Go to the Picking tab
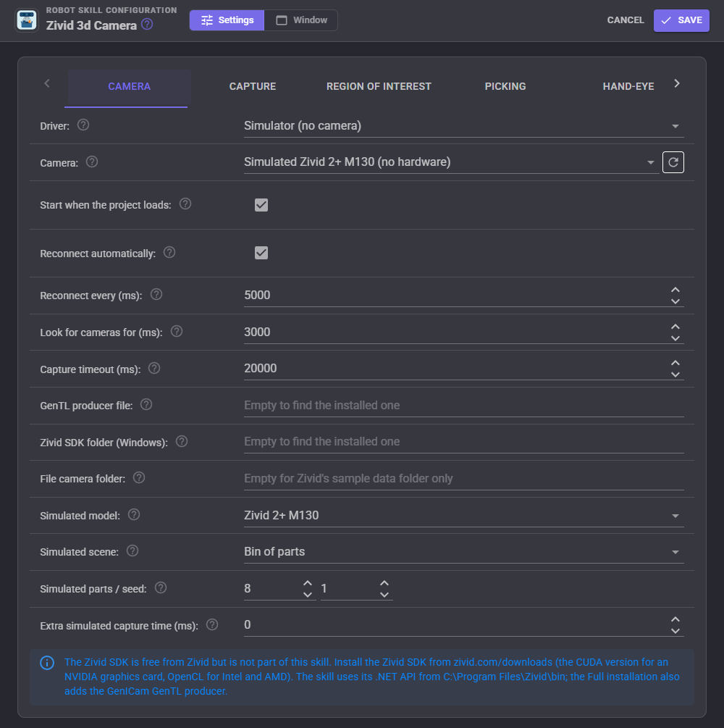724x728 pixels. pos(505,87)
